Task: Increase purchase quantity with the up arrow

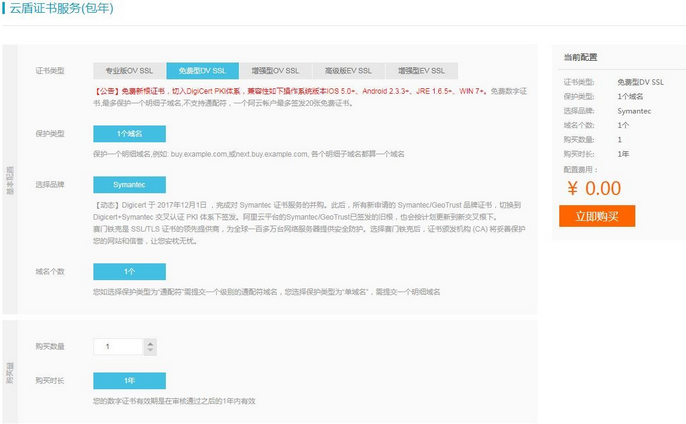Action: coord(150,342)
